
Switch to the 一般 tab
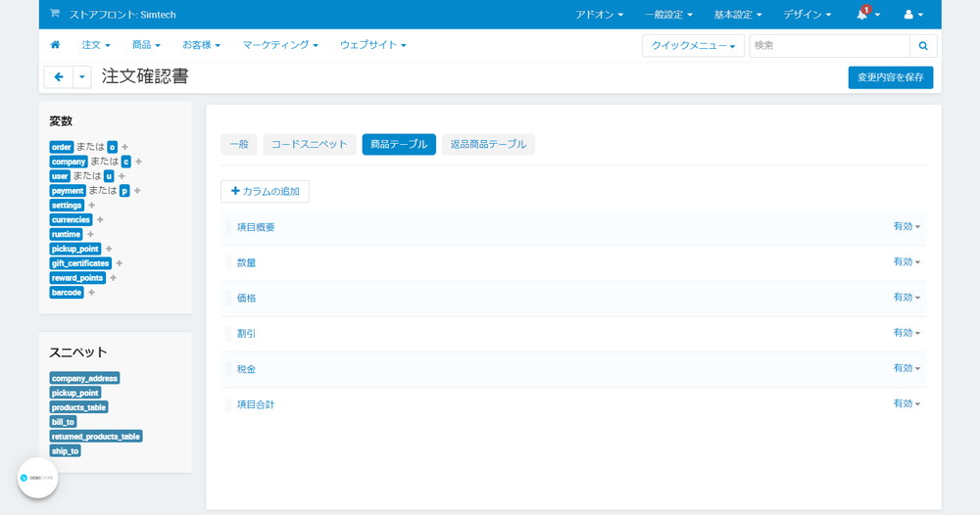tap(239, 144)
